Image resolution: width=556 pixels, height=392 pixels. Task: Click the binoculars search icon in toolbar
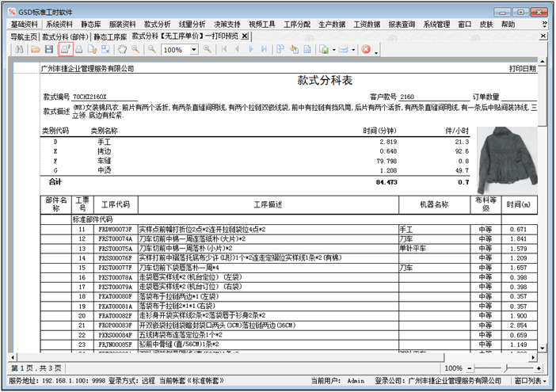tap(19, 49)
